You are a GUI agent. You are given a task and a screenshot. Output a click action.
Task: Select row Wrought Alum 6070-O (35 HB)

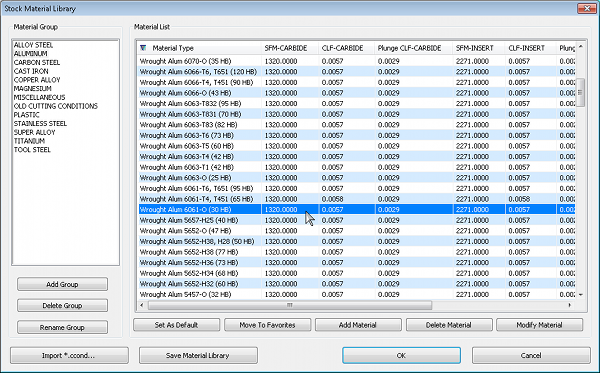356,61
